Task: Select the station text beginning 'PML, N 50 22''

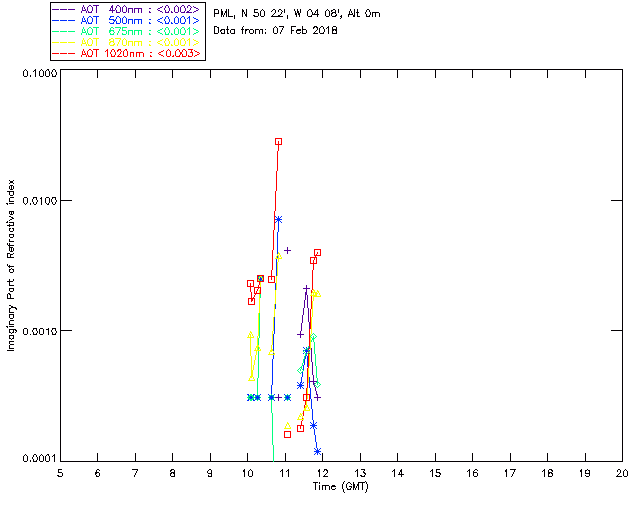Action: 297,13
